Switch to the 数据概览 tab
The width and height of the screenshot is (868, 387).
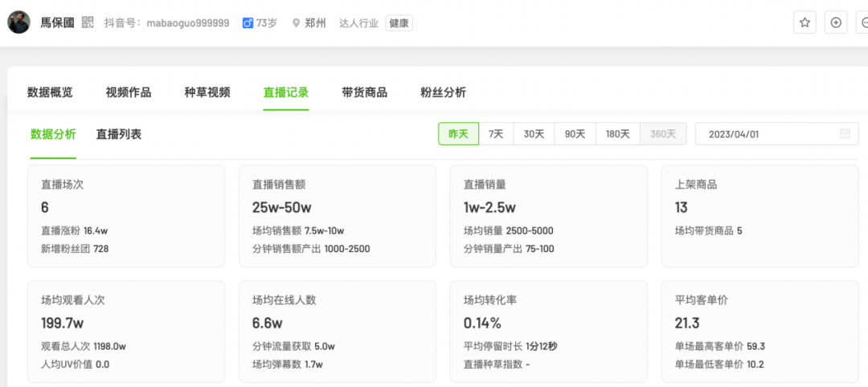click(x=50, y=92)
